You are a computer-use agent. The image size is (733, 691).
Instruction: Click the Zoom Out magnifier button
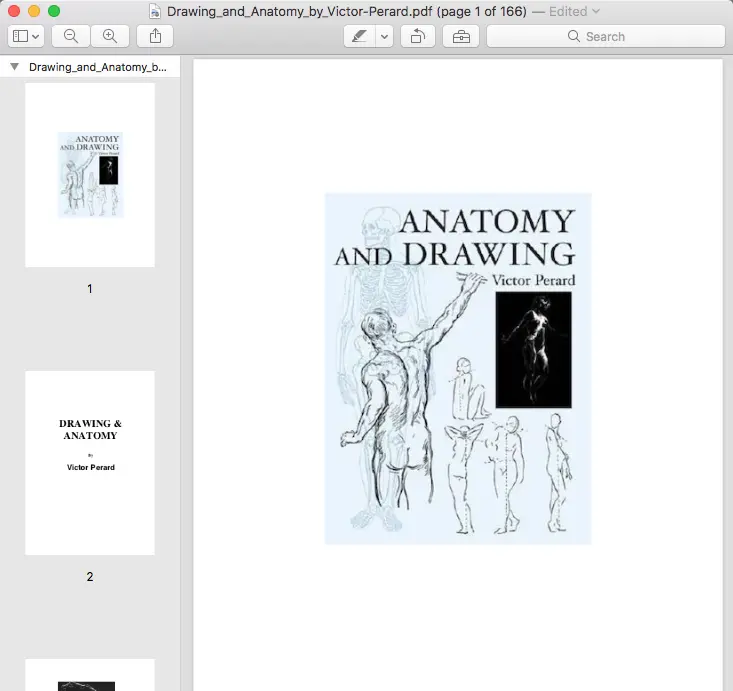[71, 36]
